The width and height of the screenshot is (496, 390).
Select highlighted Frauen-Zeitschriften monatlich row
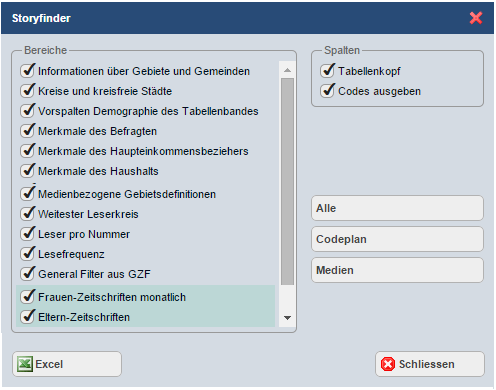pyautogui.click(x=146, y=297)
